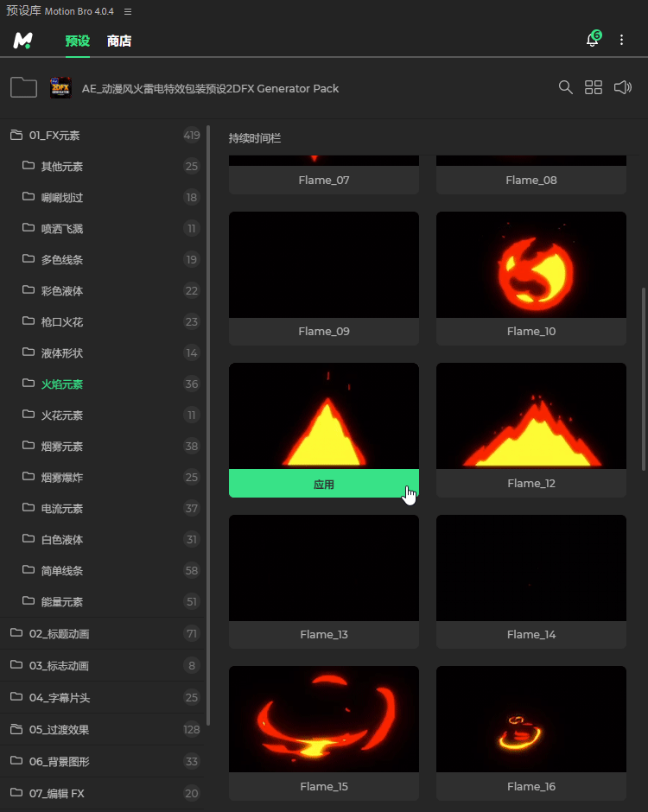
Task: Open the 唰唰划过 category
Action: tap(104, 197)
